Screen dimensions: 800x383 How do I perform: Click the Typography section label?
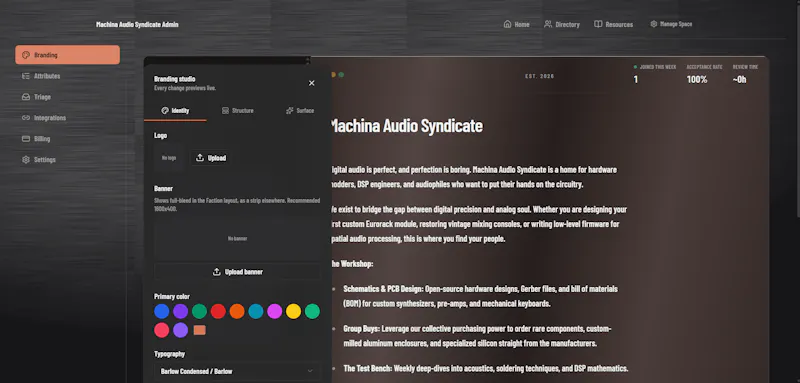pos(169,354)
